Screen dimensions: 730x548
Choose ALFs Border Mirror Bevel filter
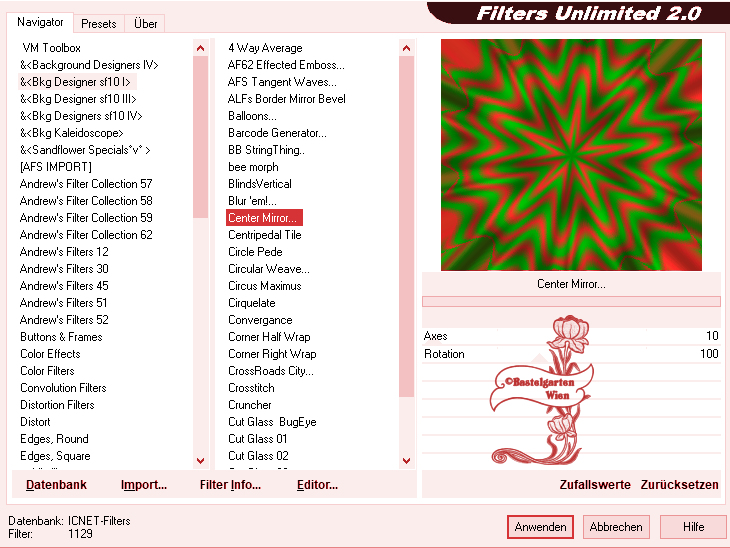[286, 99]
